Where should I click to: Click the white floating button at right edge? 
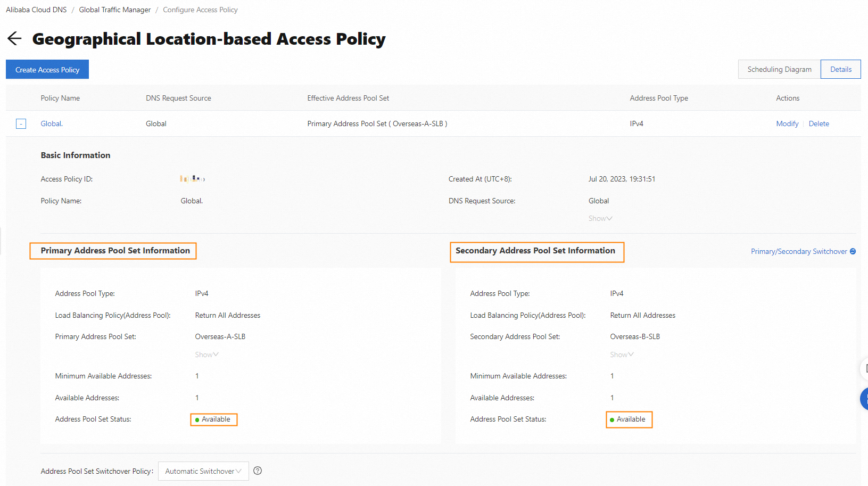click(864, 368)
